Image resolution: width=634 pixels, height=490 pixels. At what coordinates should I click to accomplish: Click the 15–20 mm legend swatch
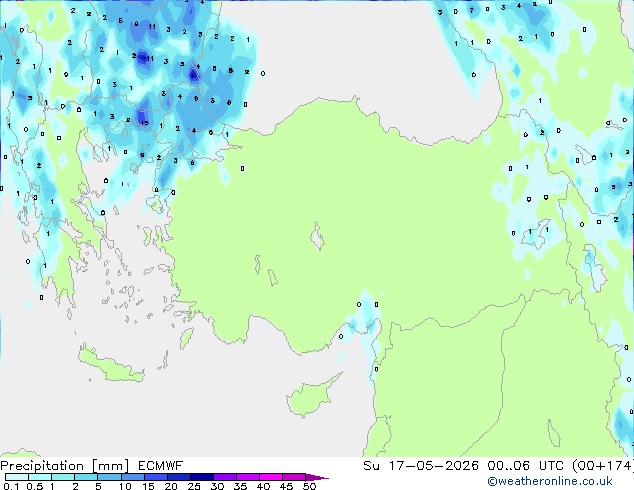(155, 477)
